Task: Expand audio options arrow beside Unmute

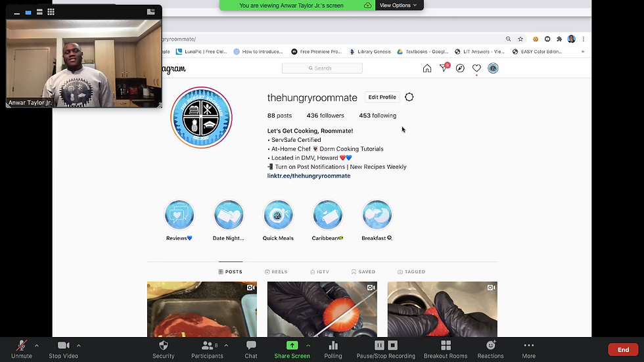Action: pos(37,346)
